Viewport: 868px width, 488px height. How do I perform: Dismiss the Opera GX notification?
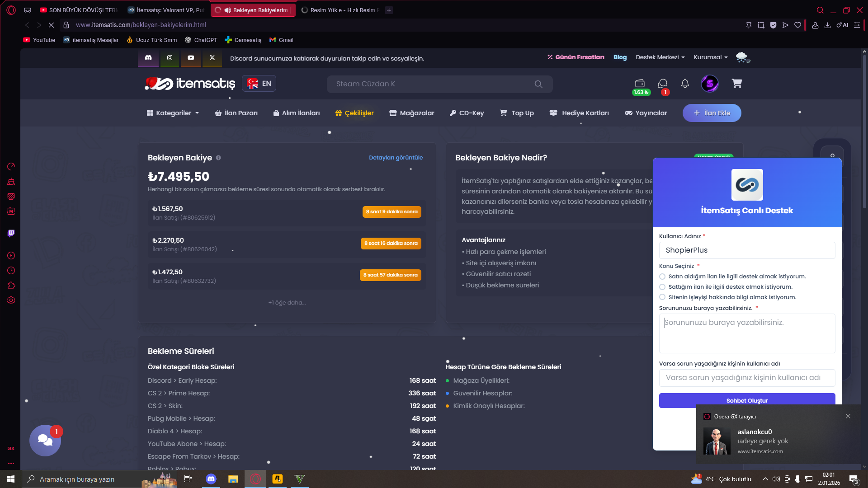(848, 416)
